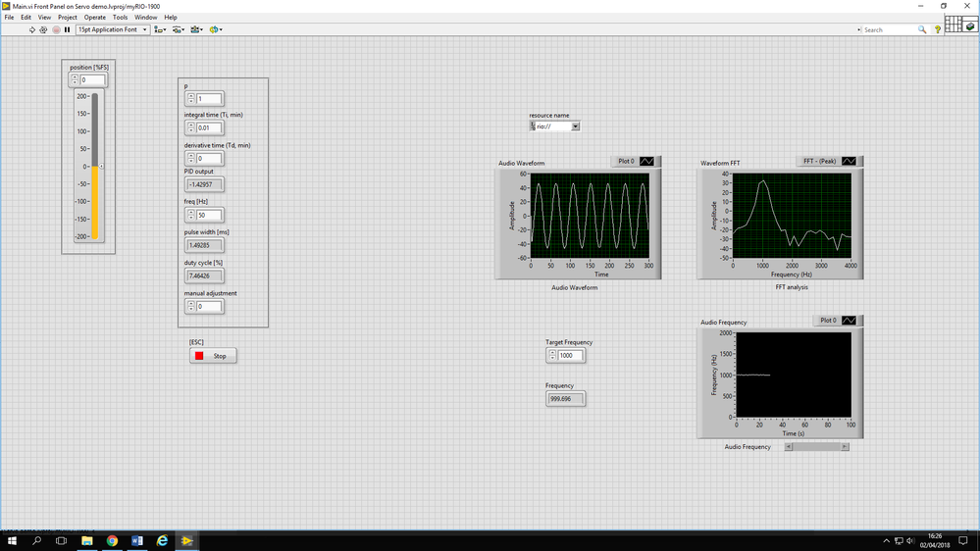Open the Window menu
Screen dimensions: 980x551
pos(145,18)
